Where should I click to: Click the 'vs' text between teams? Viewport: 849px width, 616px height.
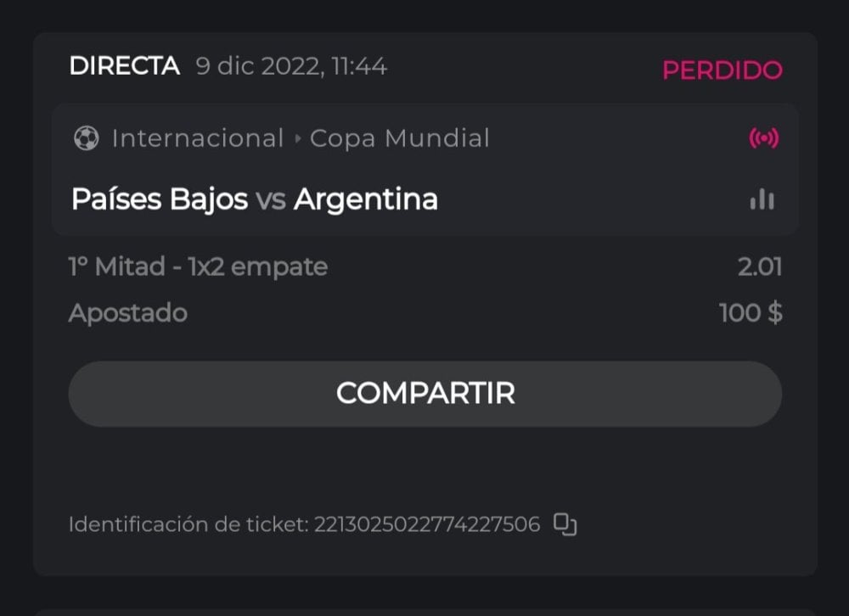[x=271, y=199]
